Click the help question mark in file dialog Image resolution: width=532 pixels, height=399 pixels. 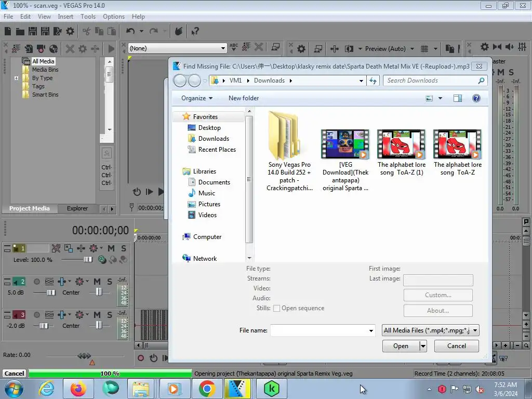coord(476,98)
